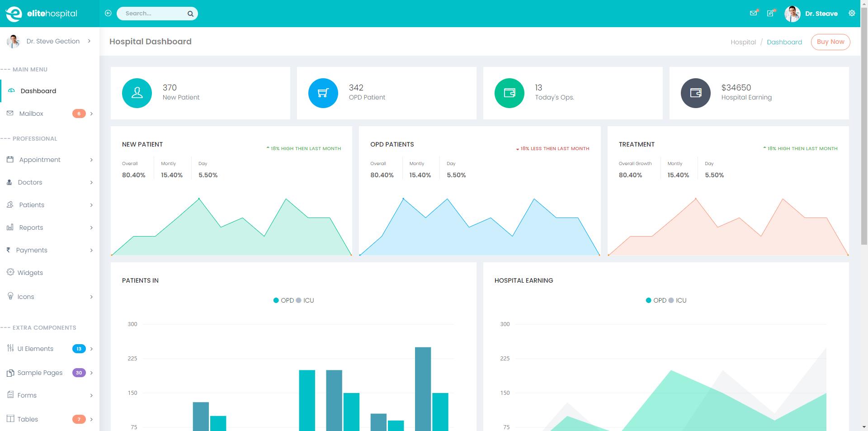Open the Forms menu item
The image size is (868, 431).
(50, 395)
